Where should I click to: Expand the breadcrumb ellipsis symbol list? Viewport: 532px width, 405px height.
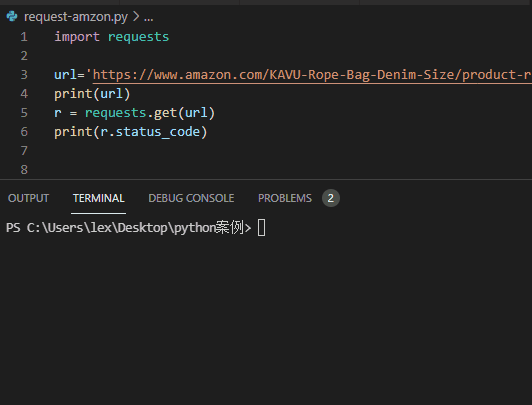point(149,17)
